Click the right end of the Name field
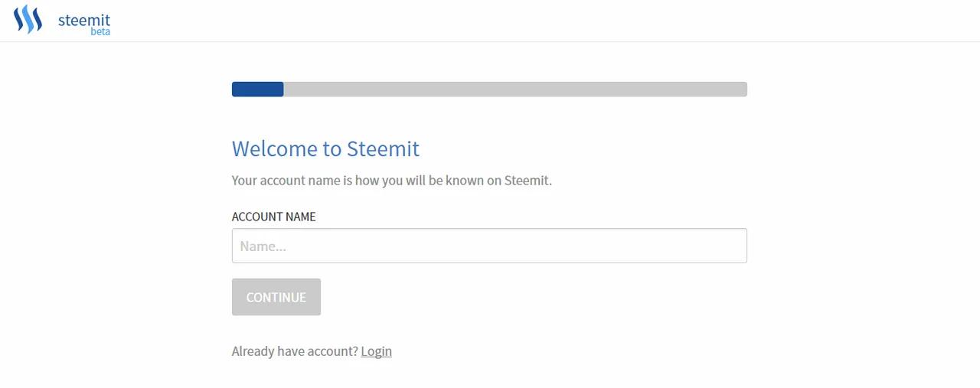This screenshot has height=388, width=980. [x=735, y=246]
